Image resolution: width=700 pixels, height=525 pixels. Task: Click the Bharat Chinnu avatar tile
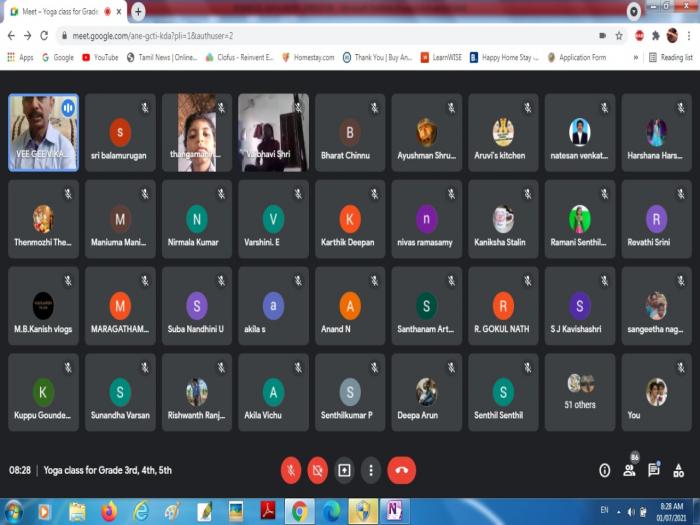[x=350, y=133]
